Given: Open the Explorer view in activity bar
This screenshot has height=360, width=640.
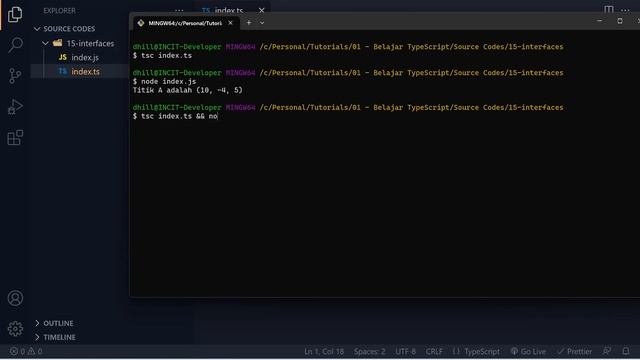Looking at the screenshot, I should 15,14.
